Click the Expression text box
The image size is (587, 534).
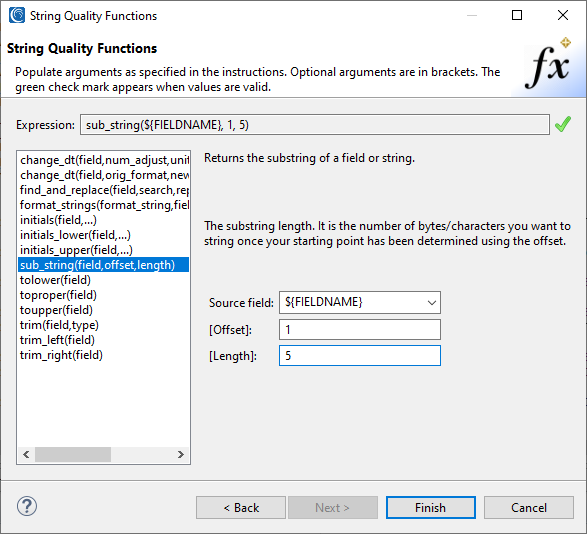(315, 125)
